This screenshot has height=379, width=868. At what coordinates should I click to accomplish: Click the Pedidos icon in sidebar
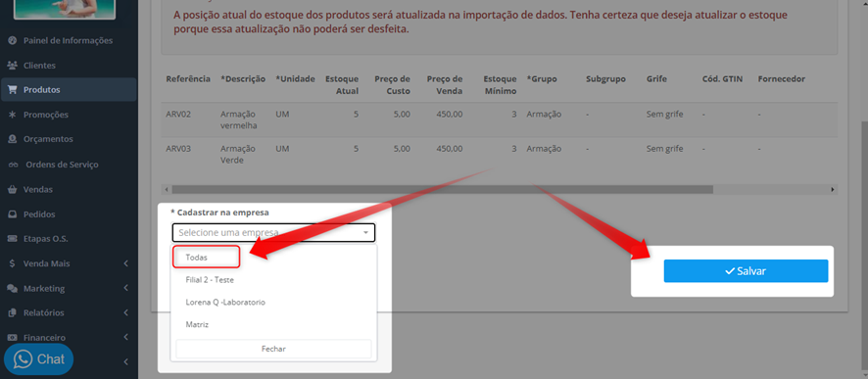[x=12, y=214]
